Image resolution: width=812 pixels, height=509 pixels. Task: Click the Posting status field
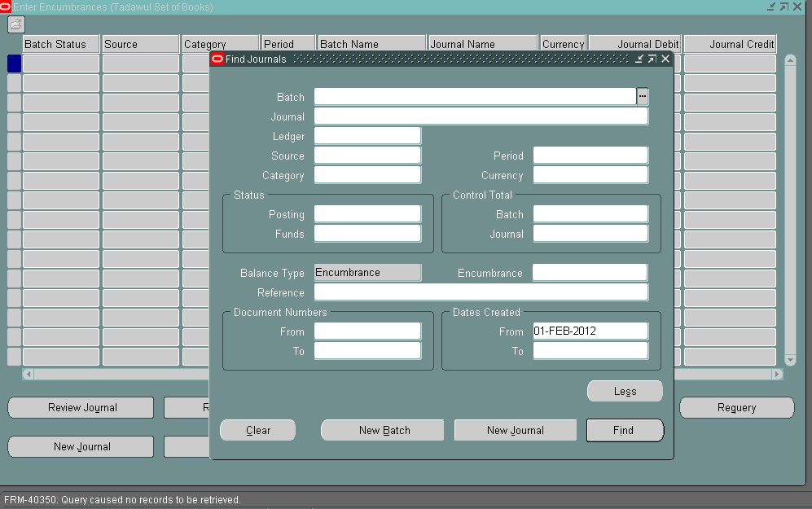coord(367,214)
